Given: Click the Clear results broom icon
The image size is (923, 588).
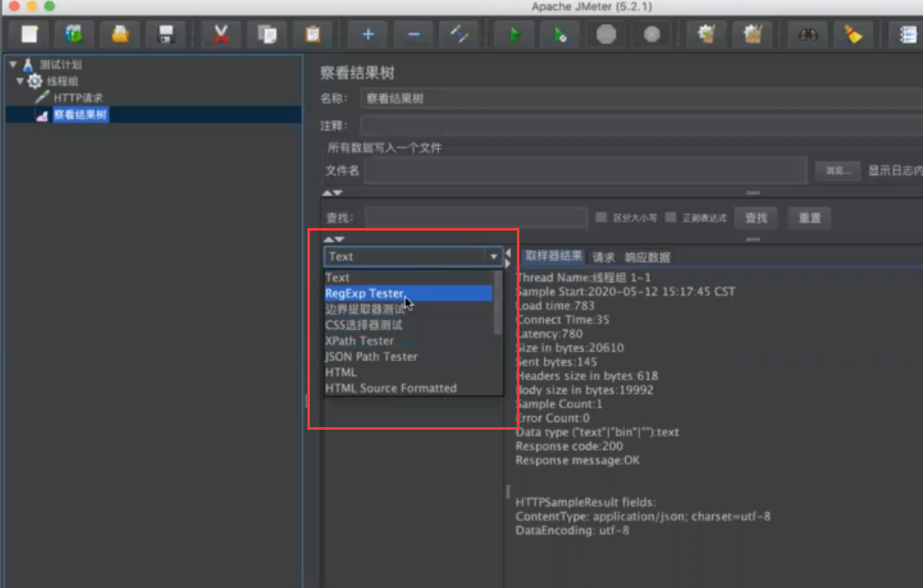Looking at the screenshot, I should click(x=707, y=34).
